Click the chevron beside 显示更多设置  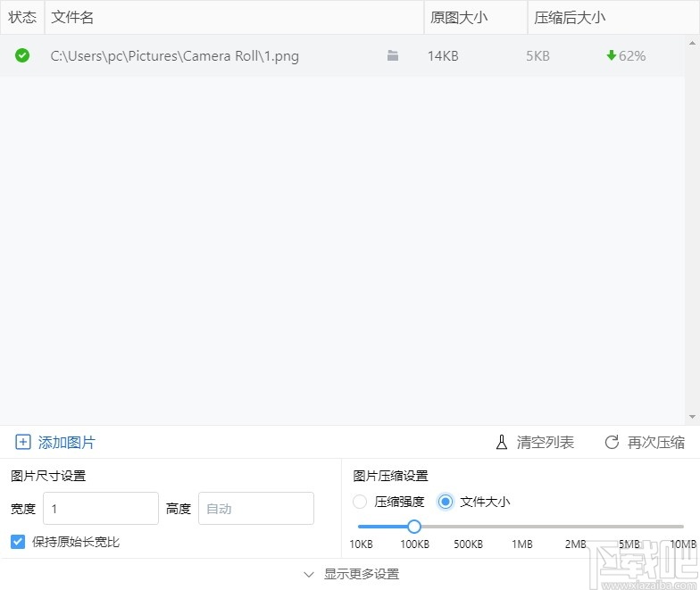[x=309, y=575]
